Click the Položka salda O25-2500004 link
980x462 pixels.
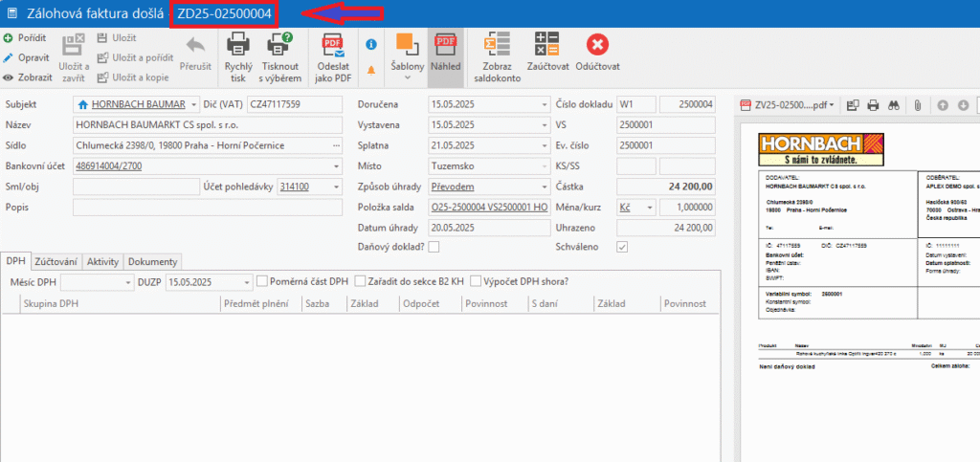click(489, 208)
